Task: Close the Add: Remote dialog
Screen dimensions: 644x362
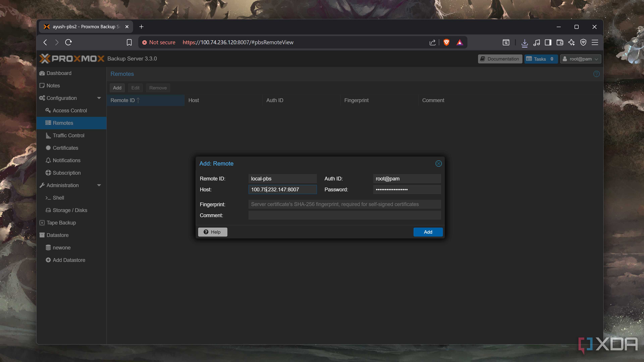Action: (439, 163)
